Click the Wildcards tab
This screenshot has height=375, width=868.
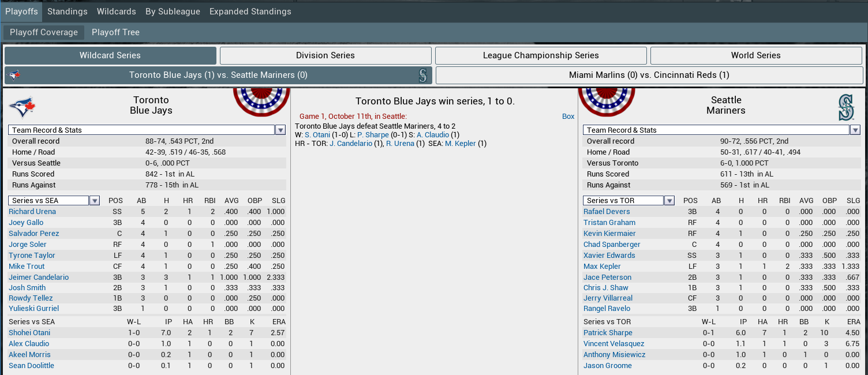(x=117, y=12)
